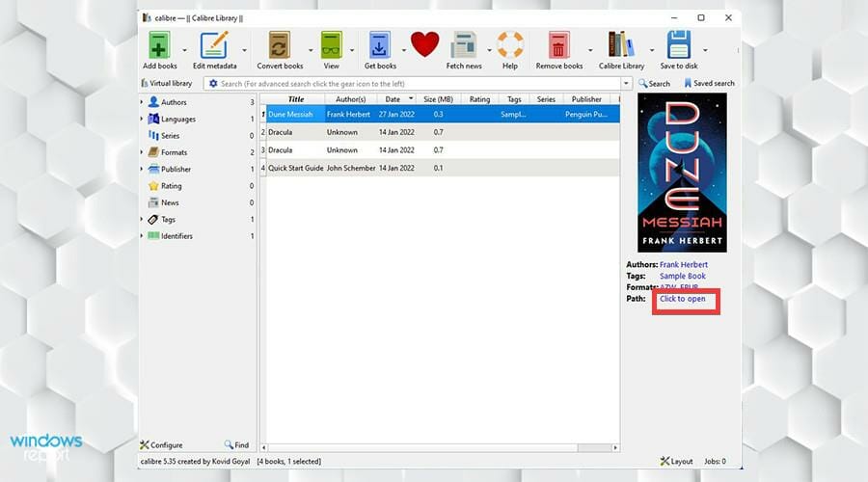The width and height of the screenshot is (868, 482).
Task: Click the Series category icon
Action: click(154, 135)
